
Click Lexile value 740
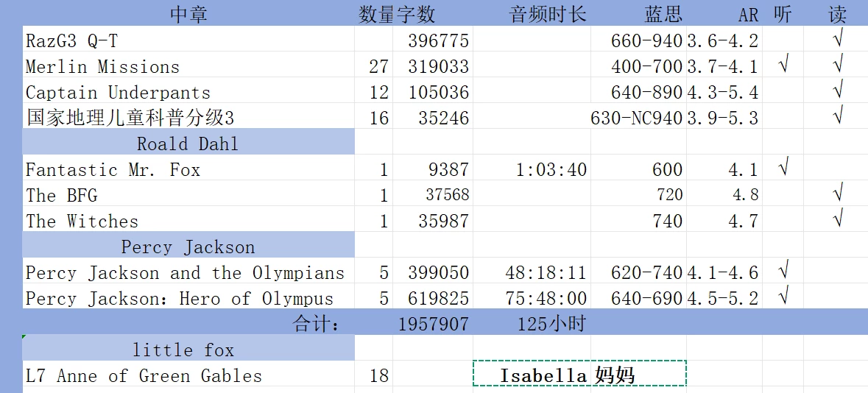coord(639,220)
